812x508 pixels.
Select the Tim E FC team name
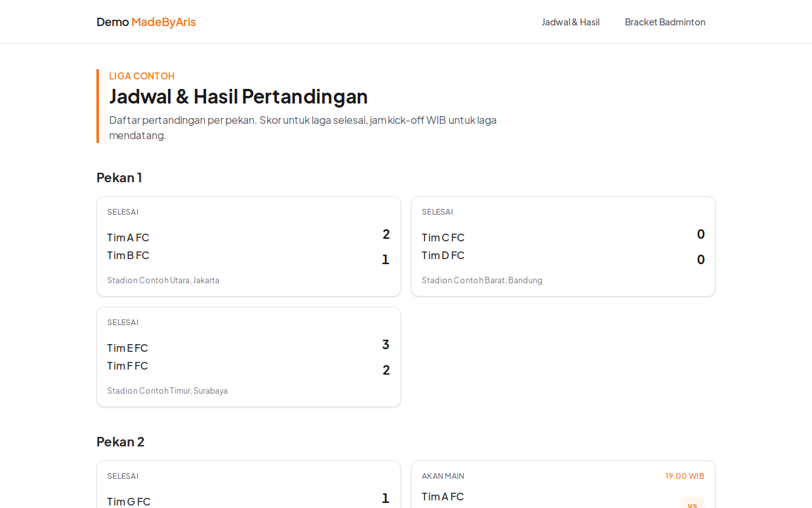pyautogui.click(x=128, y=348)
